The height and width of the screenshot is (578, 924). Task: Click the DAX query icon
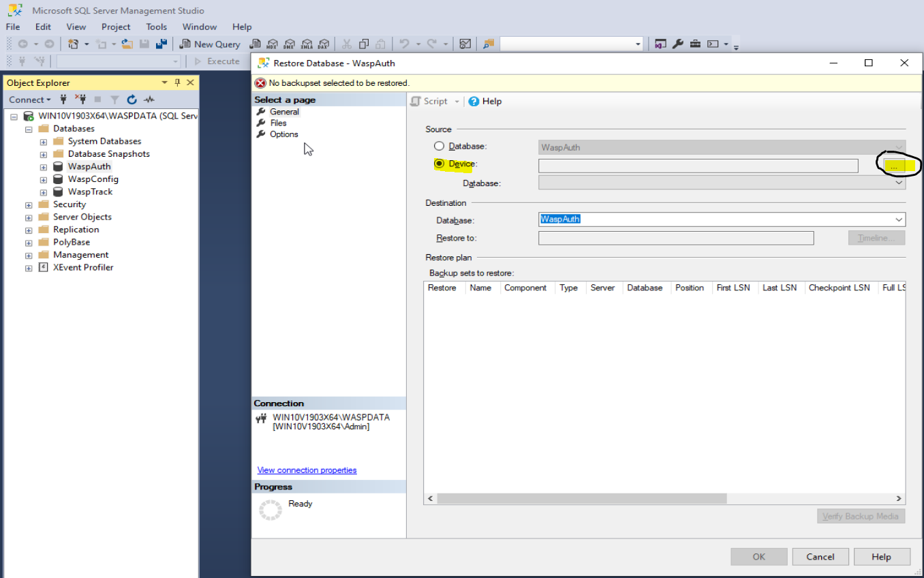click(324, 44)
